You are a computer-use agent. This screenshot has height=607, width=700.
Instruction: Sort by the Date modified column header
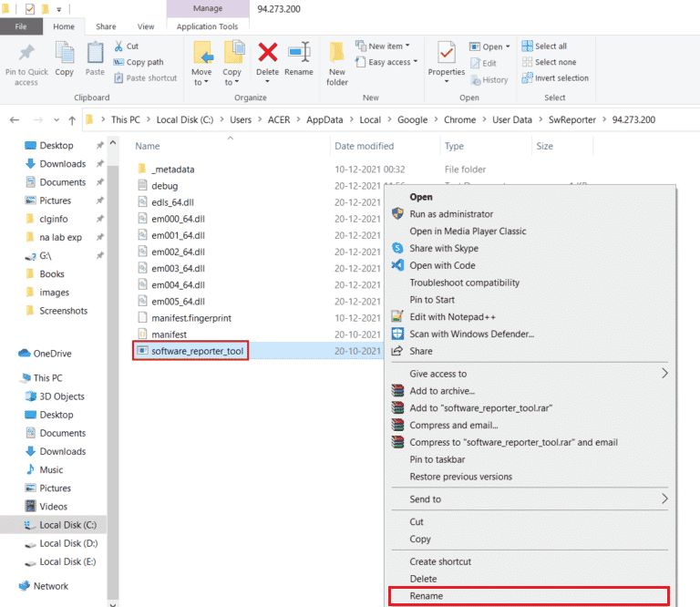365,146
